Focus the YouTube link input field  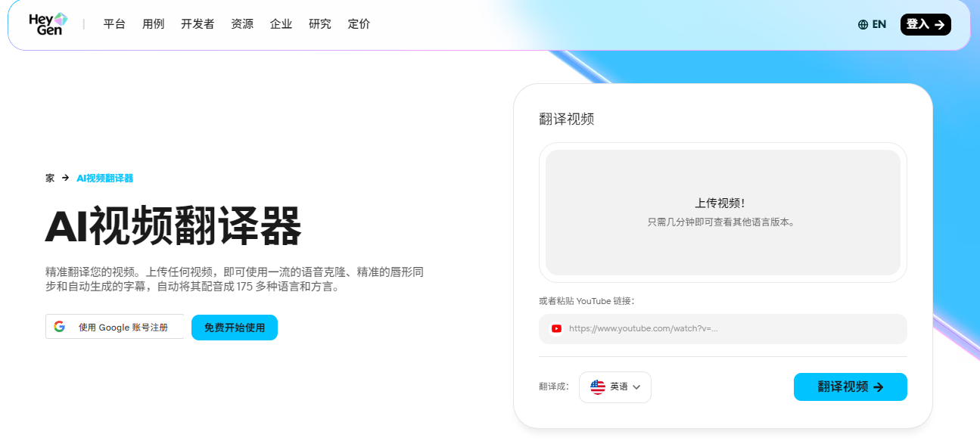click(723, 329)
